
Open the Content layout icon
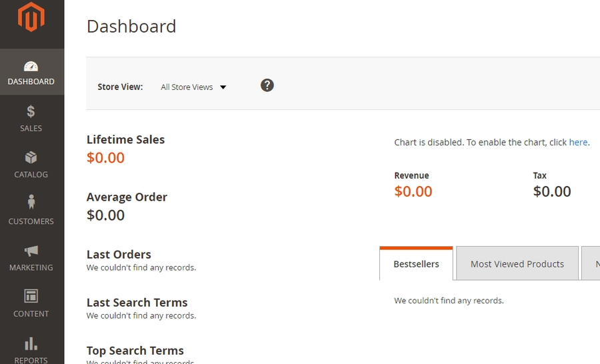tap(31, 296)
